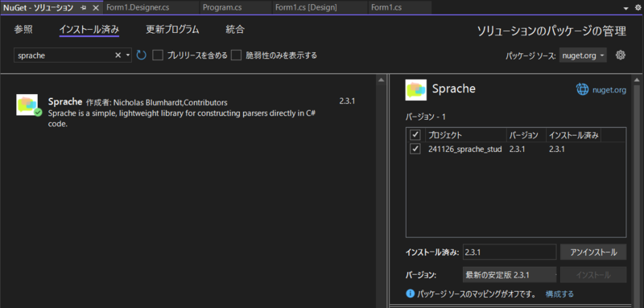
Task: Select the 241126_sprache_stud project name
Action: (465, 150)
